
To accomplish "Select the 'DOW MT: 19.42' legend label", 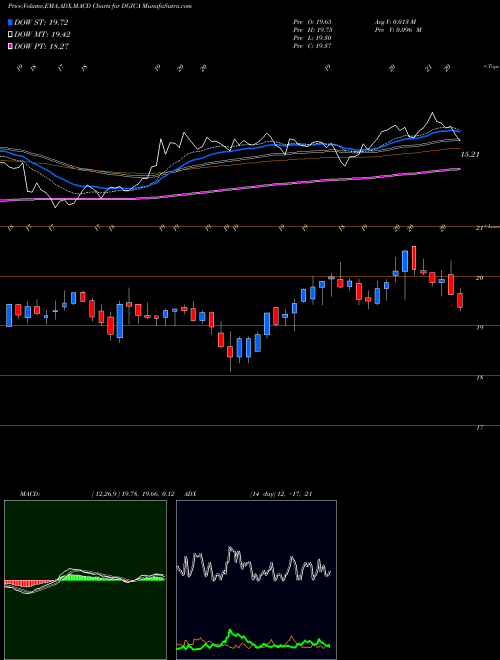I will click(42, 35).
